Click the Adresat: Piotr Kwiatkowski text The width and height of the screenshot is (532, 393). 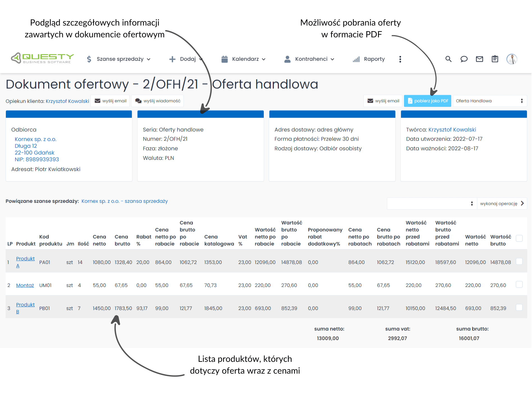pyautogui.click(x=46, y=169)
